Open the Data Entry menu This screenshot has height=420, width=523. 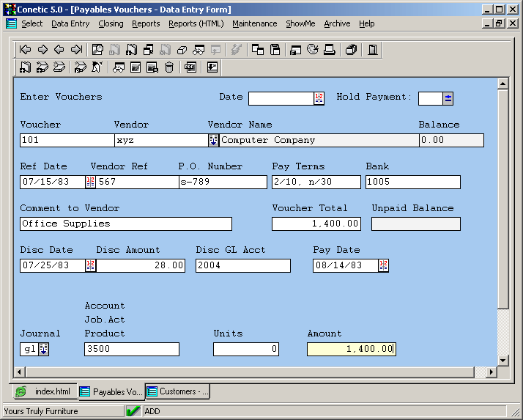pos(70,23)
